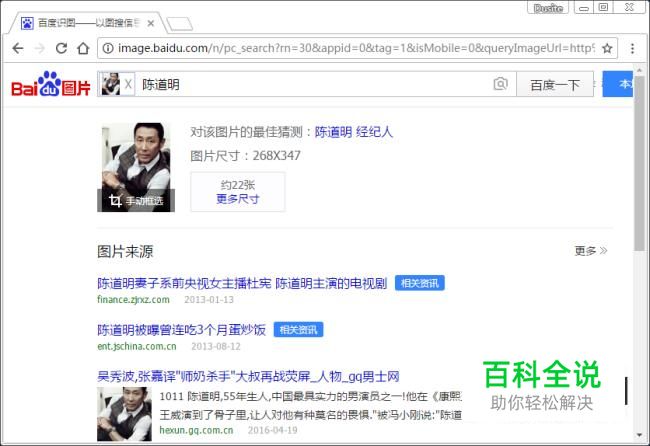The image size is (650, 446).
Task: Open result 吴秀波,张嘉译"师奶杀手"大叔再战荧屏
Action: (x=248, y=376)
